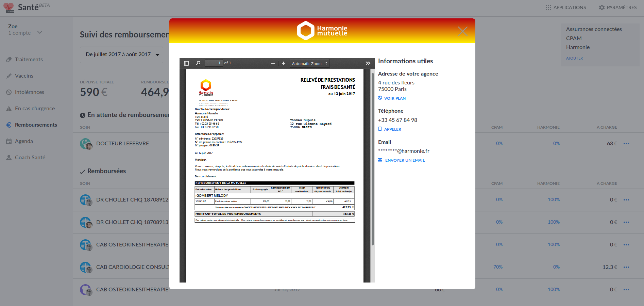644x306 pixels.
Task: Click the Intolérances prohibited icon
Action: [x=9, y=92]
